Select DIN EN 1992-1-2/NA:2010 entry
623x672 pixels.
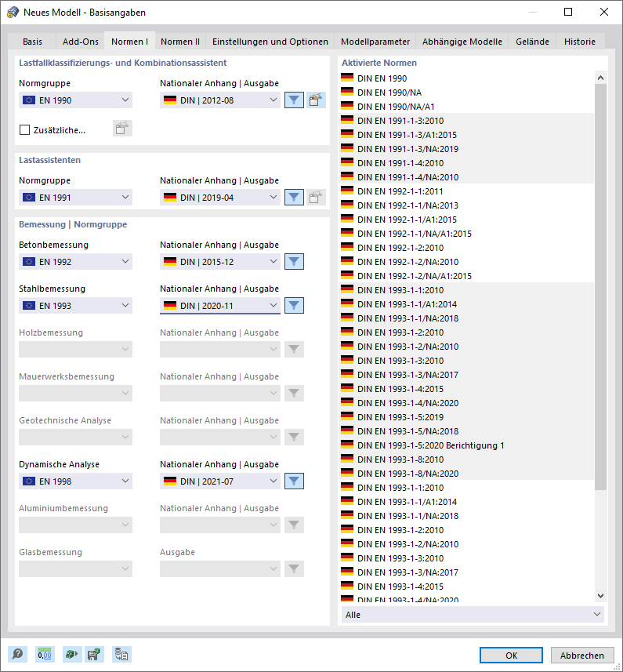point(467,262)
